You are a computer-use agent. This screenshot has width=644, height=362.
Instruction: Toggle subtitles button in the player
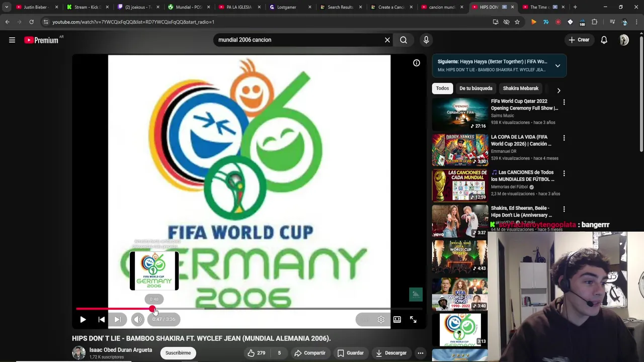(x=365, y=319)
